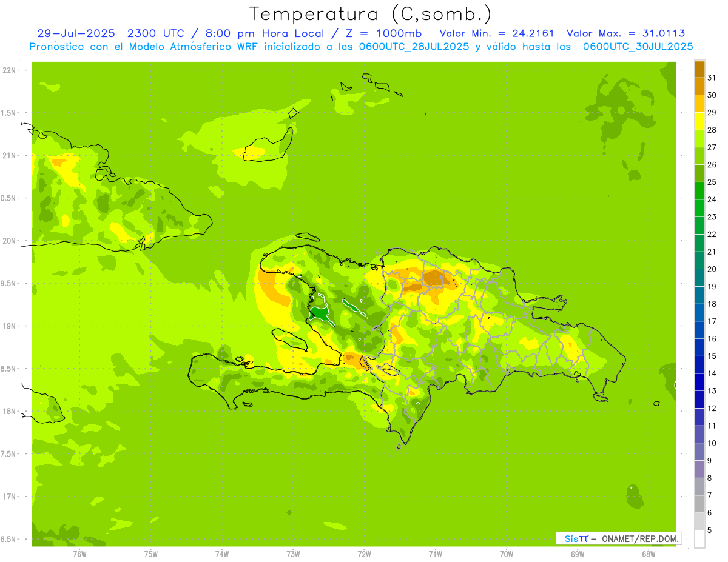Click the colorbar label '26'
The height and width of the screenshot is (562, 728).
712,164
